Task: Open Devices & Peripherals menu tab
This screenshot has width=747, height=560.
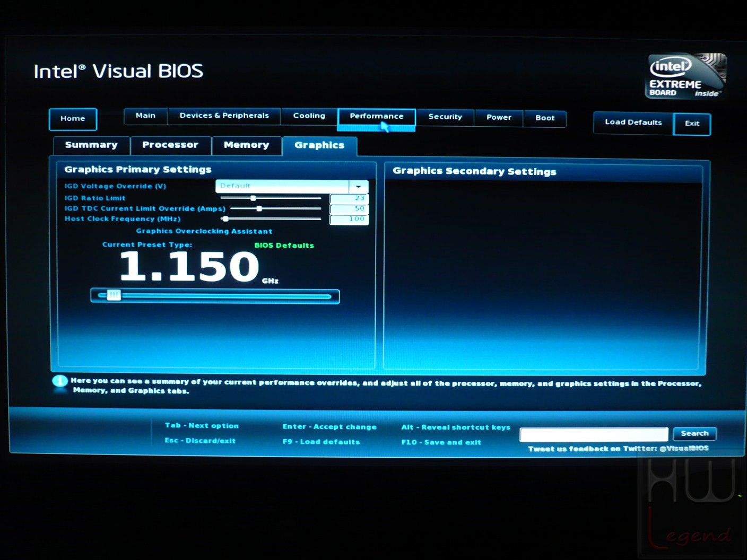Action: [224, 116]
